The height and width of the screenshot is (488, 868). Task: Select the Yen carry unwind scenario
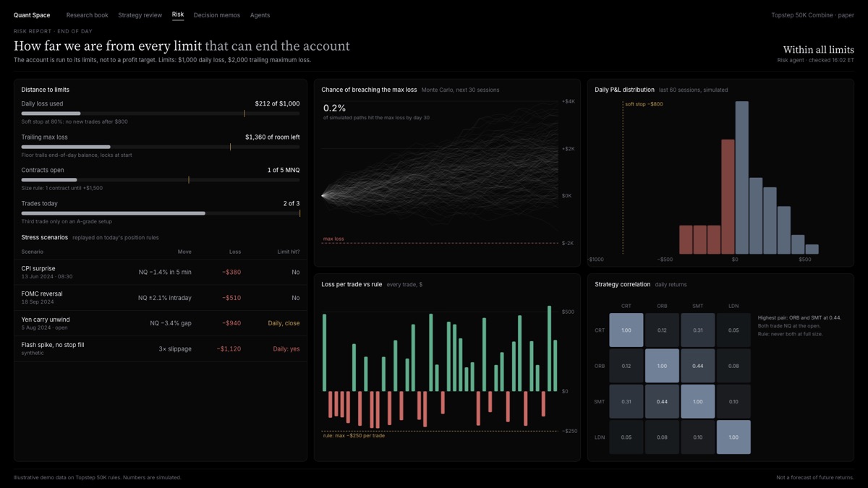coord(161,323)
